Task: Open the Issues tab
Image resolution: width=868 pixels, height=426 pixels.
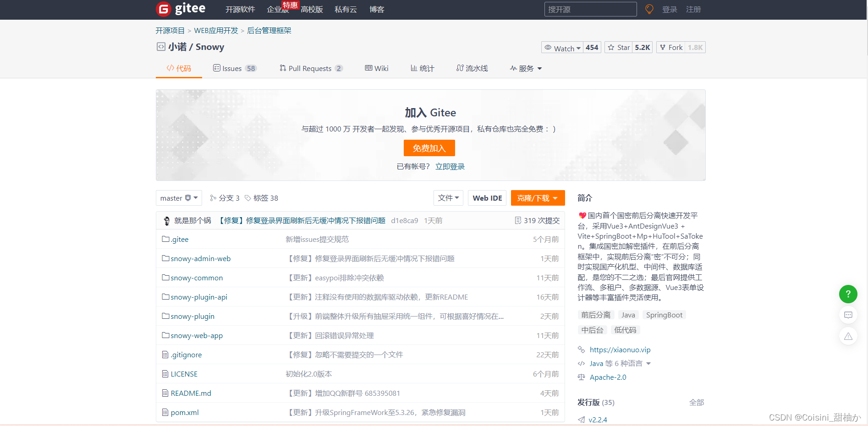Action: (235, 68)
